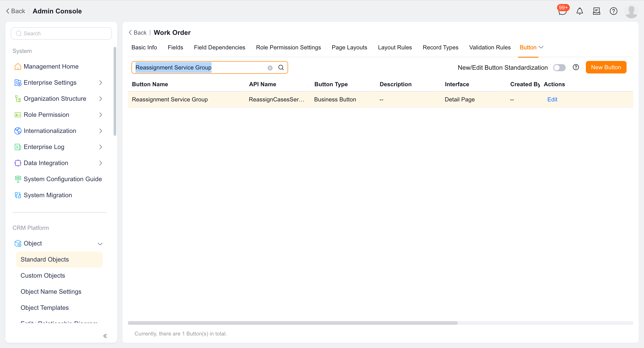The image size is (644, 348).
Task: Expand Internationalization submenu
Action: pos(100,131)
